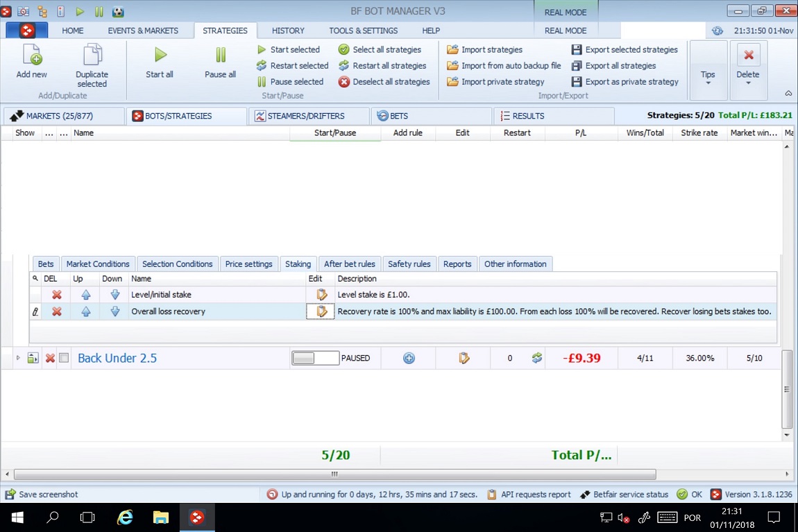798x532 pixels.
Task: Open the Price settings rules tab
Action: (249, 264)
